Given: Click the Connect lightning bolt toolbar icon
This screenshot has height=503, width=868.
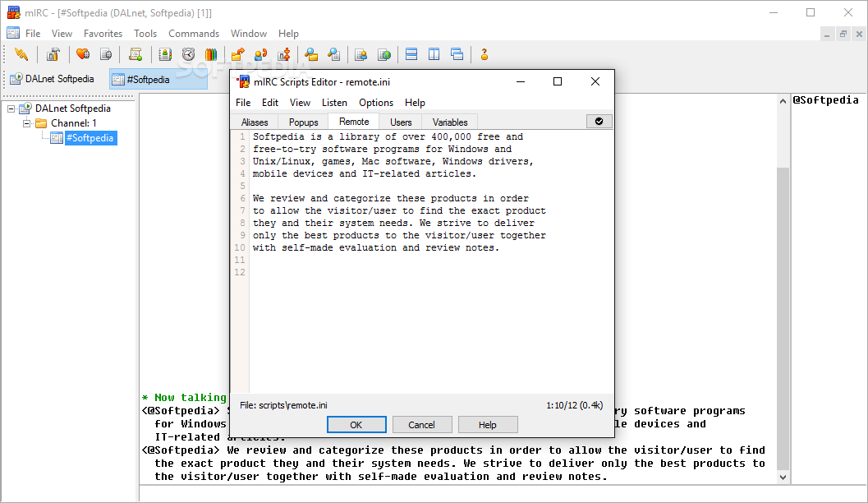Looking at the screenshot, I should [x=21, y=54].
